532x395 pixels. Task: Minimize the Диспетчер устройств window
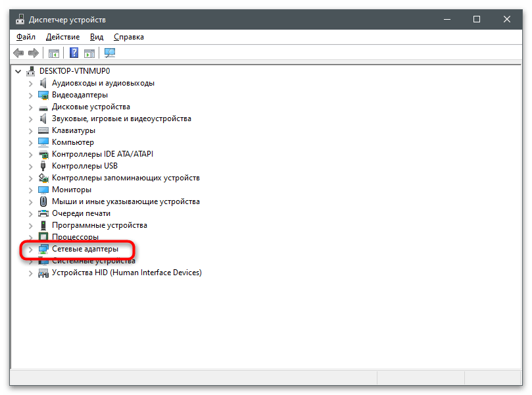tap(447, 19)
